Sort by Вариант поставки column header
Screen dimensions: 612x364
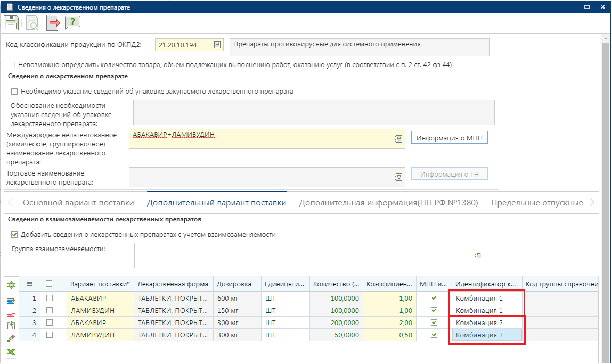pyautogui.click(x=100, y=284)
